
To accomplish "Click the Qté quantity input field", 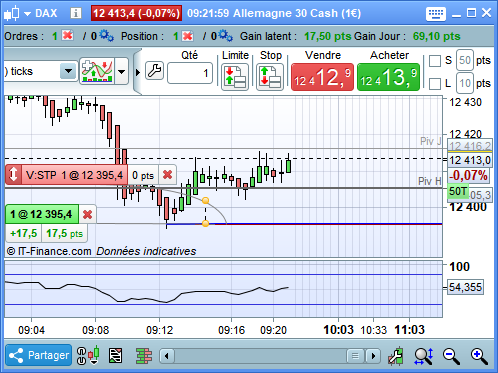I will 190,73.
